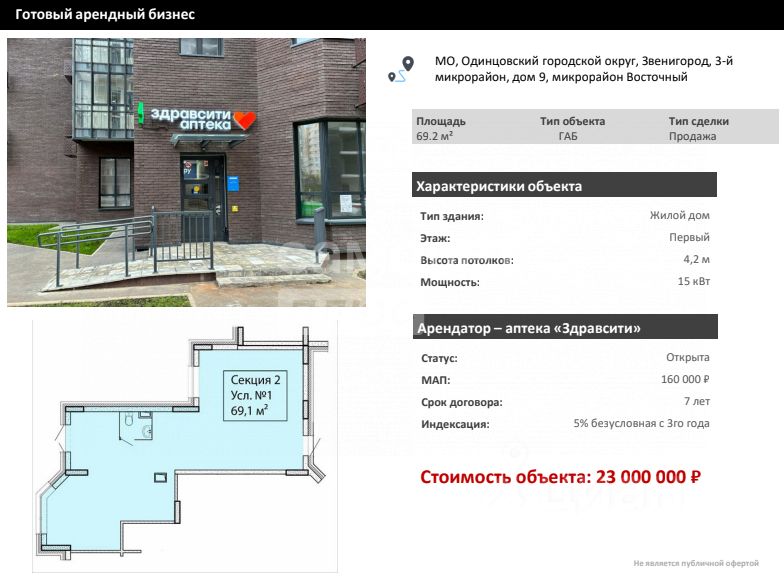
Task: Click the 'Тип сделки' label
Action: [x=698, y=121]
